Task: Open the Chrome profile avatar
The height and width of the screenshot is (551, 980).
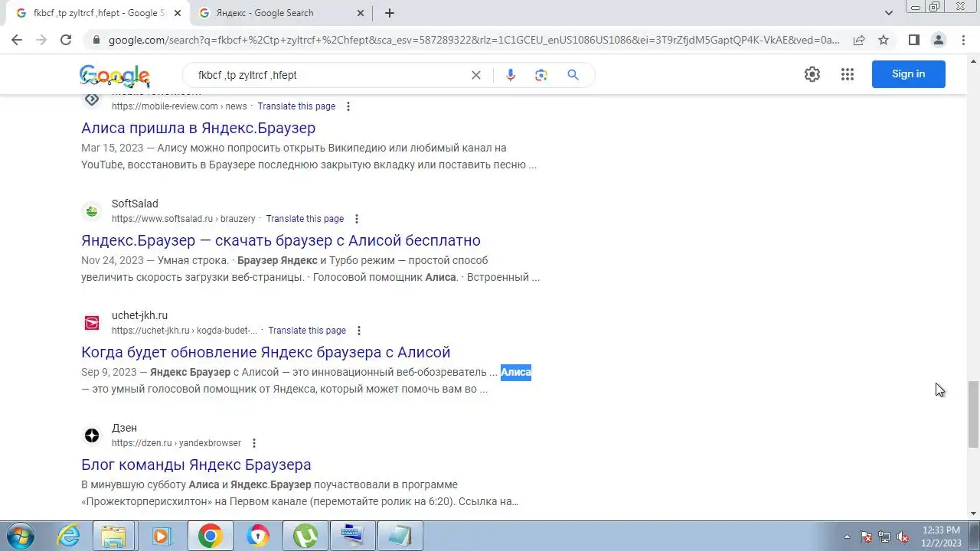Action: pos(938,40)
